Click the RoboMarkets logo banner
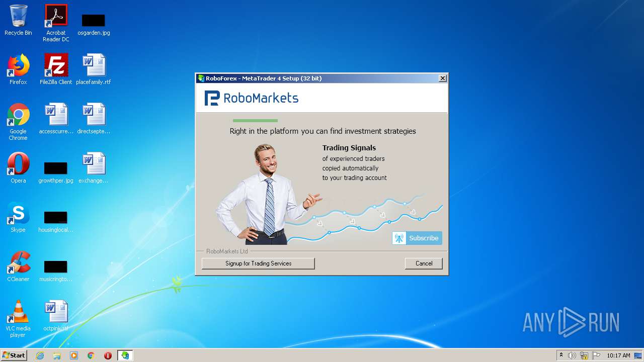 coord(252,98)
